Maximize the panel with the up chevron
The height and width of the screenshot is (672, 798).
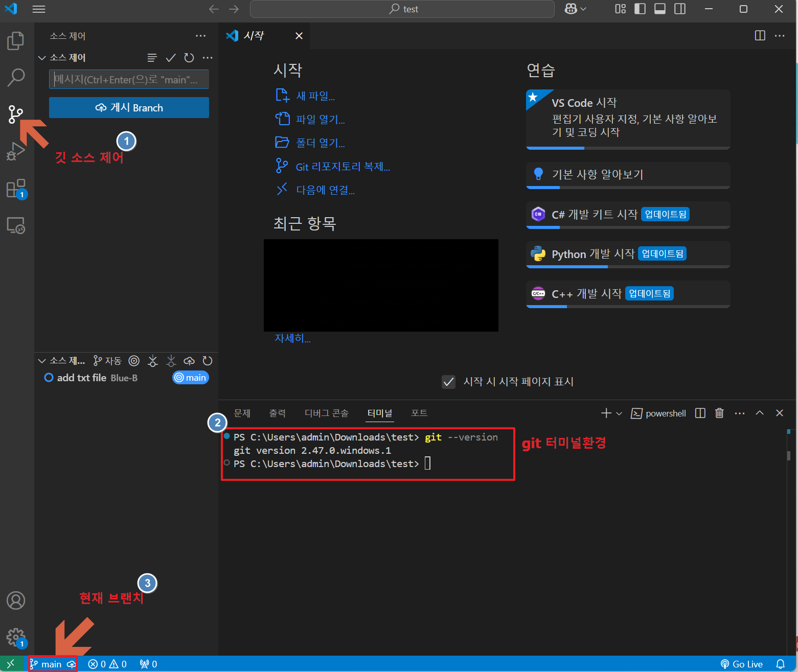point(760,413)
